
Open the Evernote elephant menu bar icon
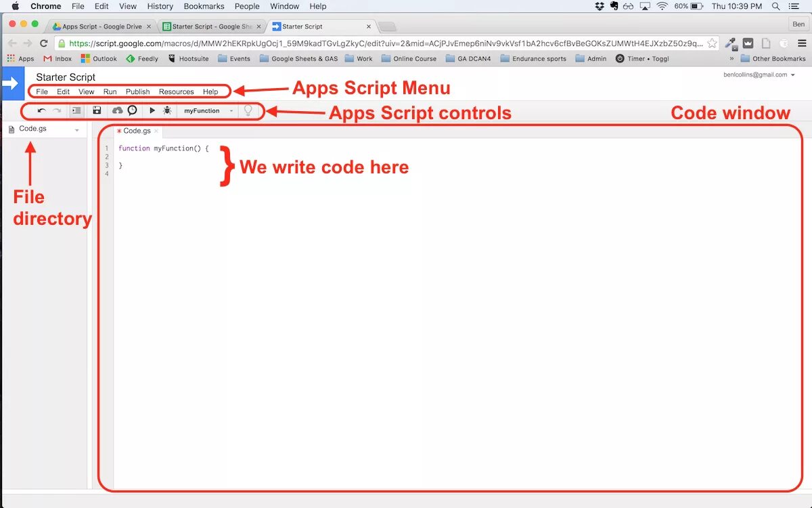(614, 6)
